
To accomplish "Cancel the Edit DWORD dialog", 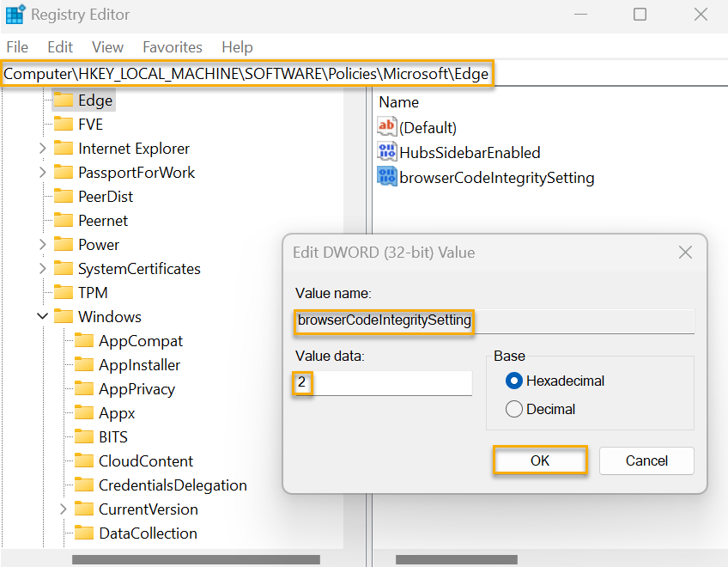I will coord(646,460).
